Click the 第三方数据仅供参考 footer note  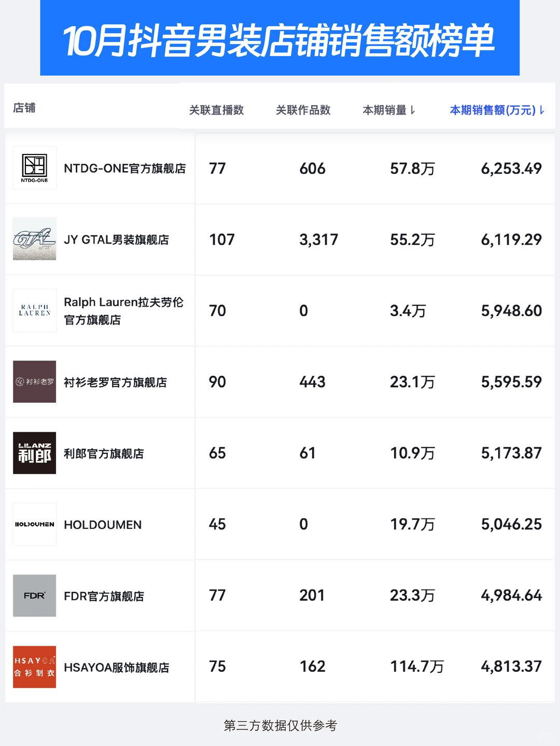click(x=280, y=725)
